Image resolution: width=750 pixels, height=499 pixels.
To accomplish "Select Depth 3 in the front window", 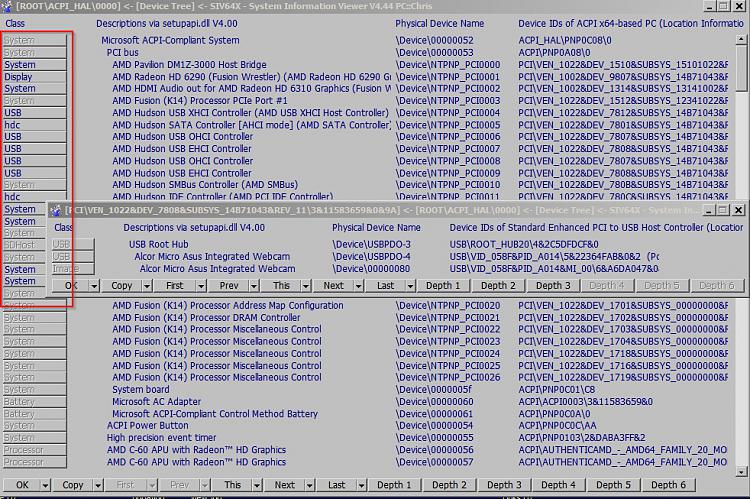I will tap(553, 286).
